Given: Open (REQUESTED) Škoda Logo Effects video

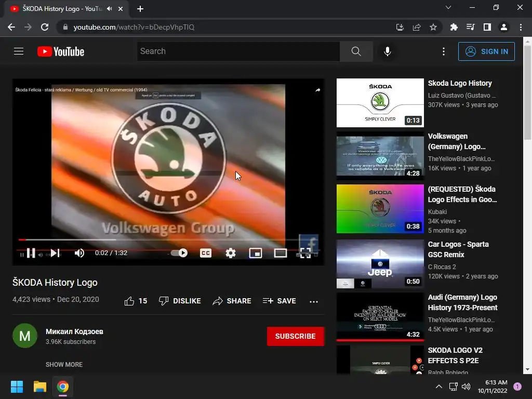Looking at the screenshot, I should pyautogui.click(x=462, y=194).
